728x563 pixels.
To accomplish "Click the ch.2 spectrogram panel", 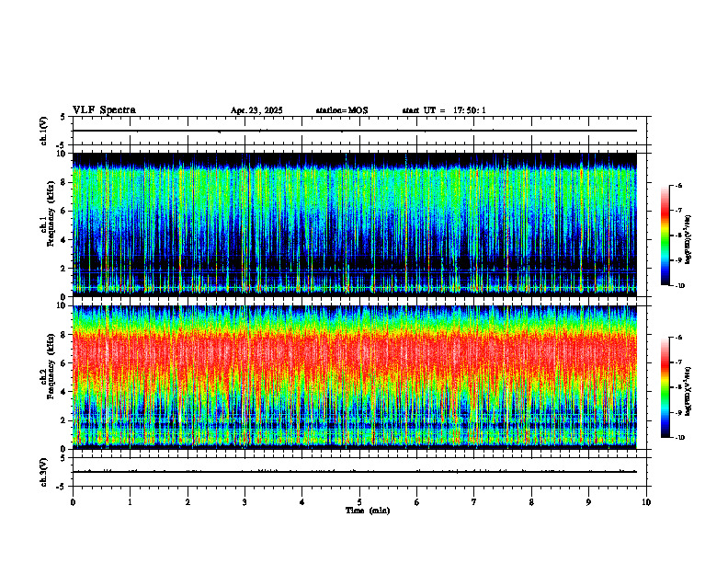I will (x=355, y=377).
